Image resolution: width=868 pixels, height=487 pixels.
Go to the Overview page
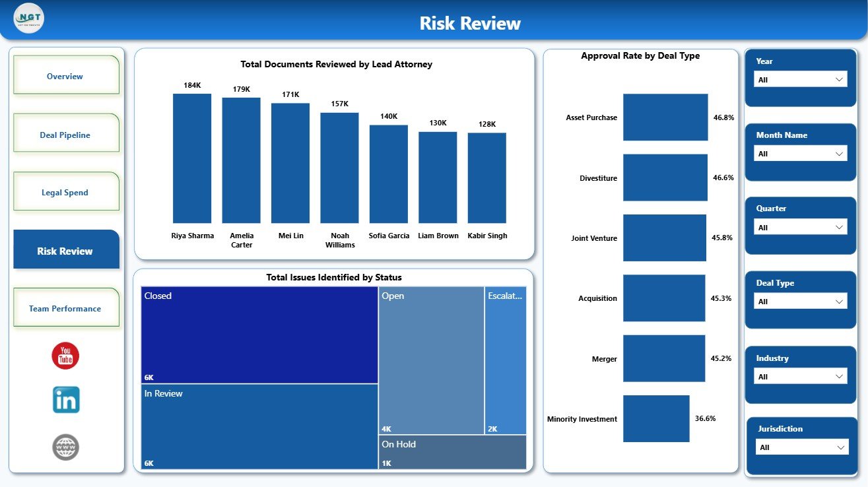66,75
